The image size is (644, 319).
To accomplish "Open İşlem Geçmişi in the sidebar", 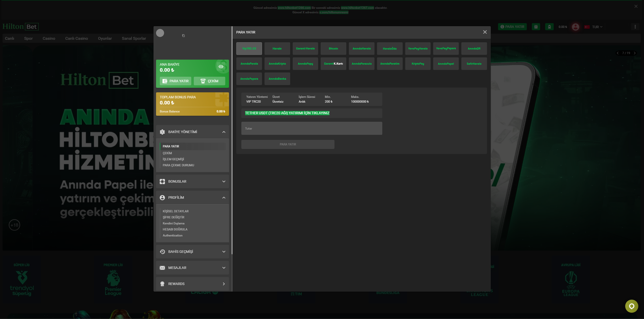I will click(x=173, y=159).
